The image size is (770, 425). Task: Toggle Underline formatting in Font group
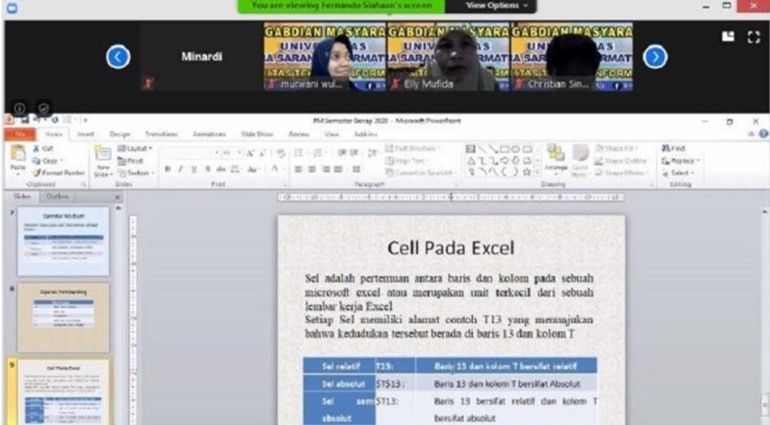(x=194, y=169)
